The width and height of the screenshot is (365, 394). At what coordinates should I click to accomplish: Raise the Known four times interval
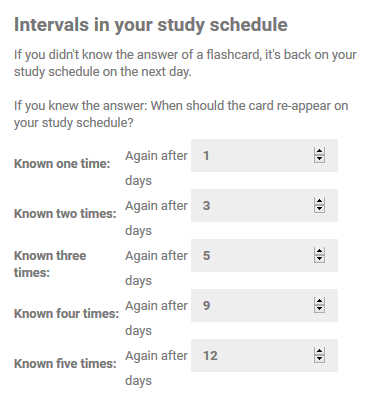point(319,301)
